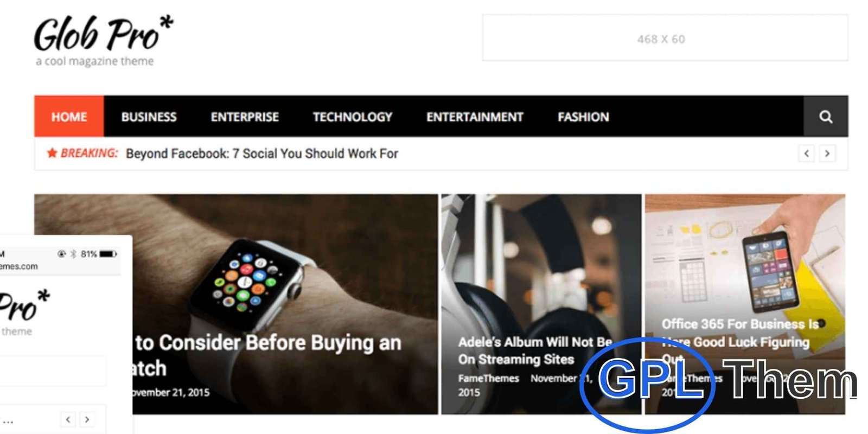The height and width of the screenshot is (434, 868).
Task: Click the headphones article thumbnail
Action: (x=541, y=304)
